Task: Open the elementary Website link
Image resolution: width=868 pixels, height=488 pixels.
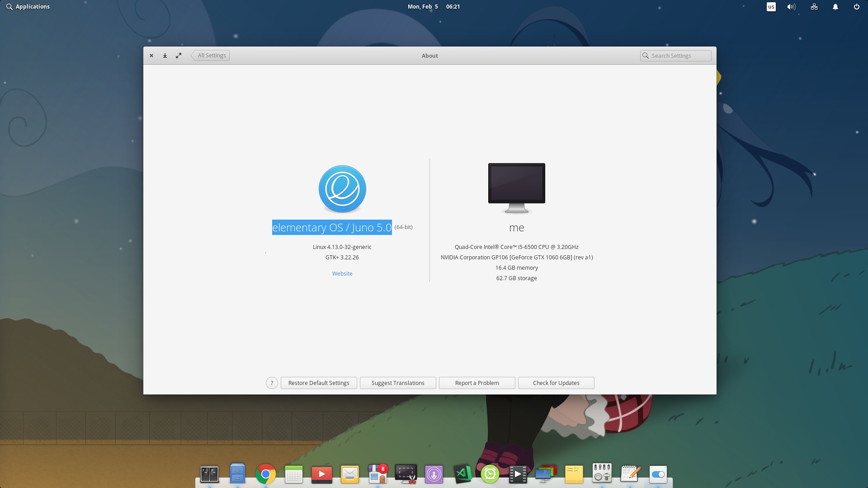Action: 342,273
